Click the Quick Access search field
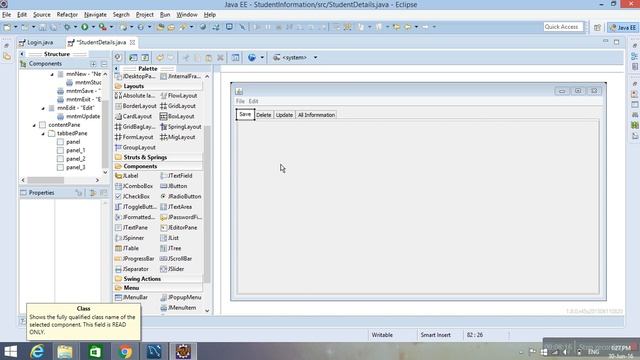 click(564, 27)
